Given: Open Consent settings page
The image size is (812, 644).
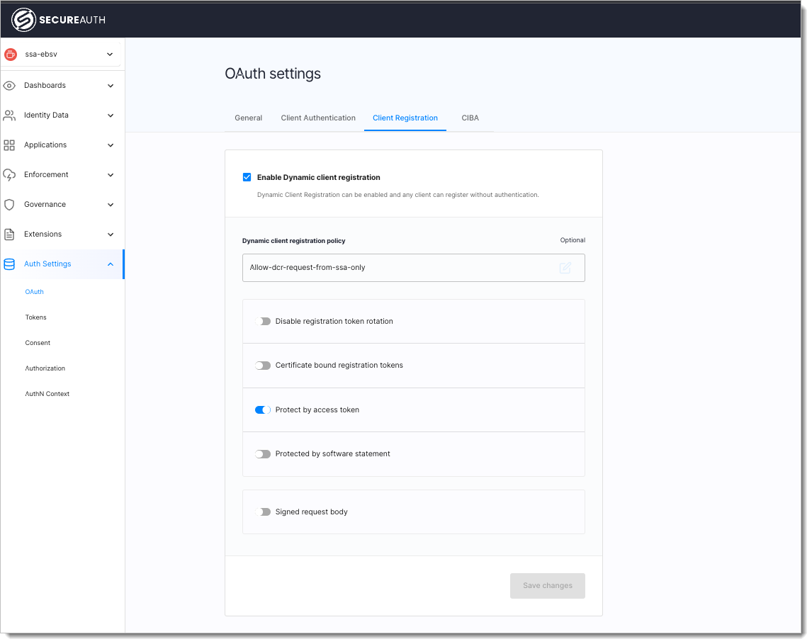Looking at the screenshot, I should 38,343.
